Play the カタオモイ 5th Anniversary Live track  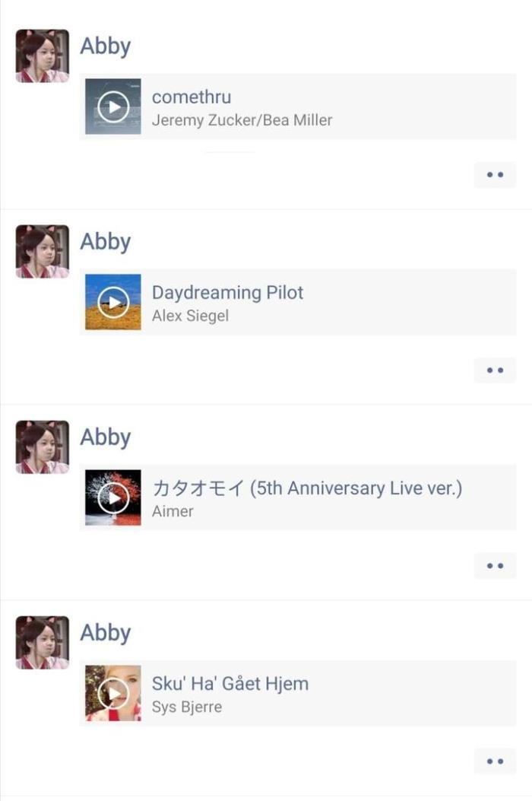(112, 497)
